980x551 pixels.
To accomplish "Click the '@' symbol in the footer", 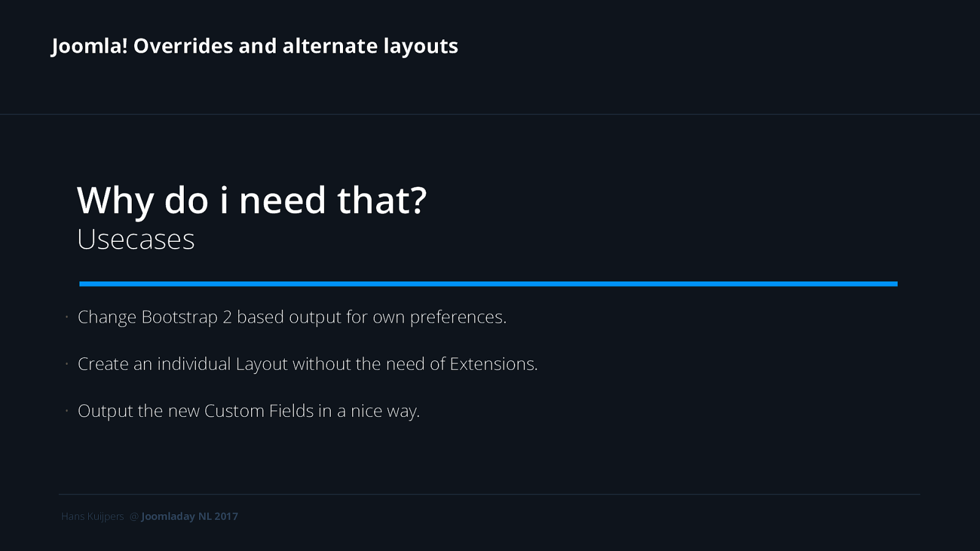I will pos(134,517).
